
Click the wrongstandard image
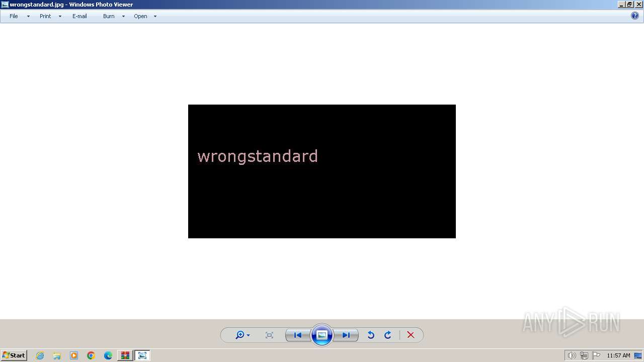(x=322, y=171)
